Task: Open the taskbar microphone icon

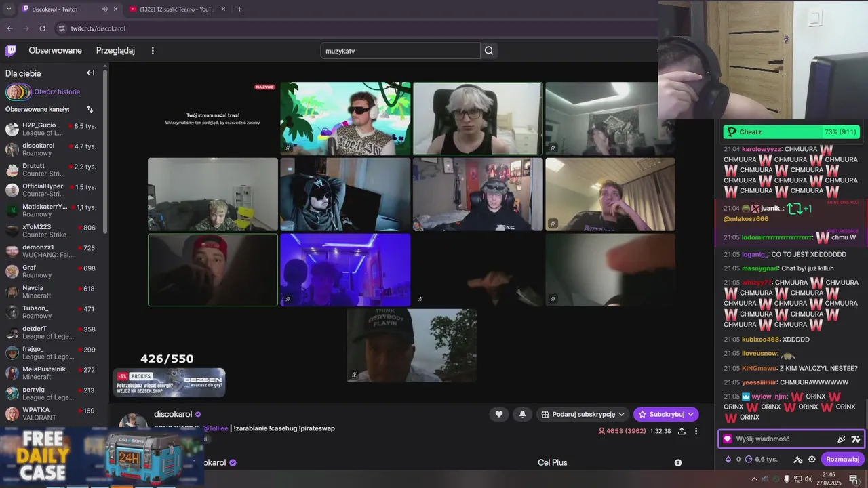Action: [787, 479]
